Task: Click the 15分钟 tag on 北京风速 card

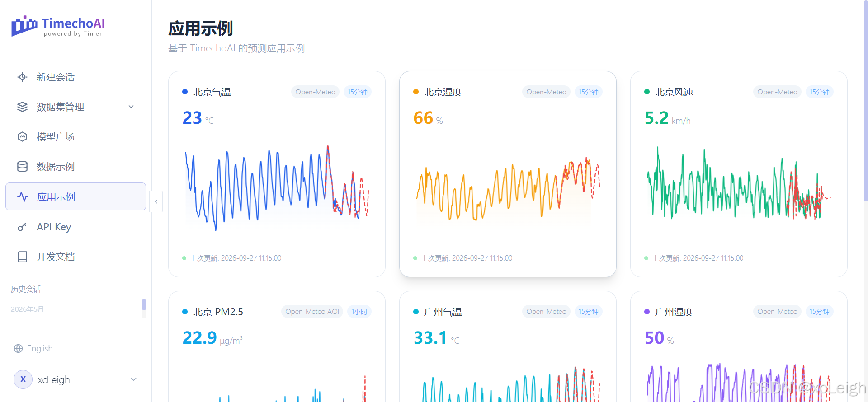Action: tap(819, 92)
